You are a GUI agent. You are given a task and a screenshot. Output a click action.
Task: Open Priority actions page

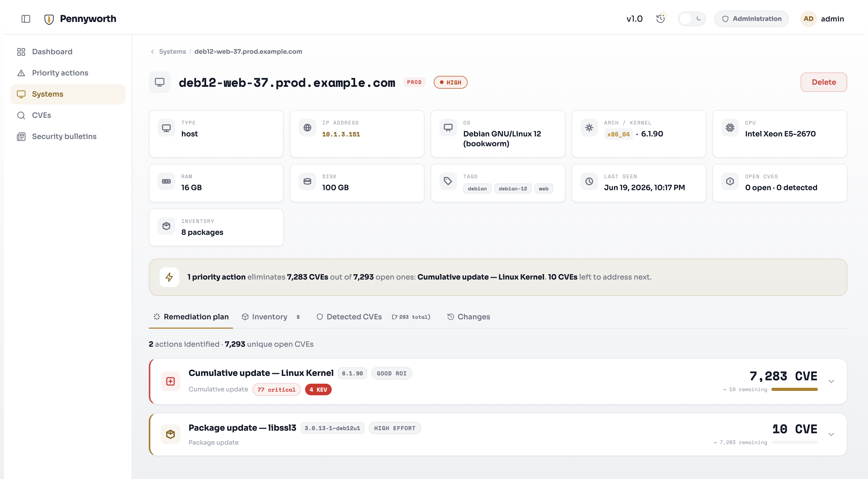pyautogui.click(x=68, y=73)
